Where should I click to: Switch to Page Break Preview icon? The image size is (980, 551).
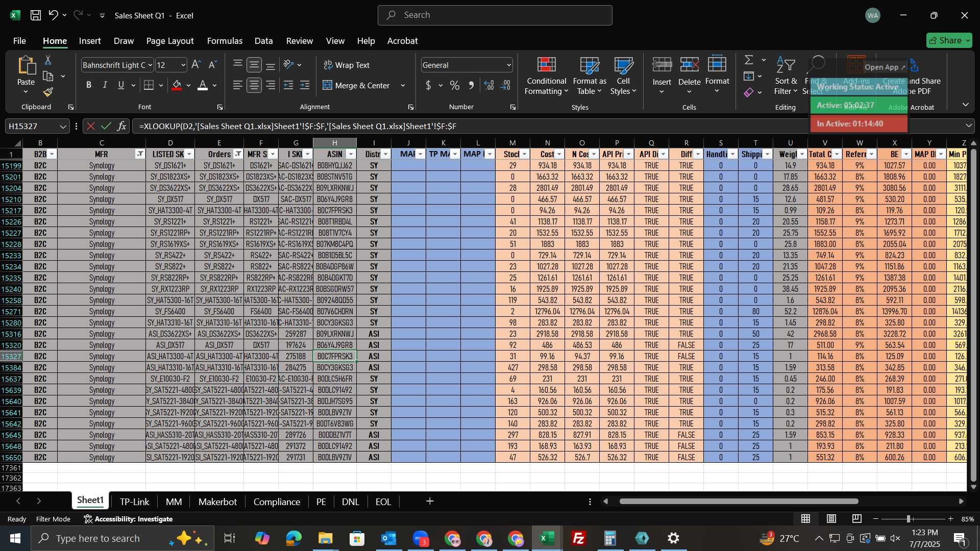(x=857, y=519)
